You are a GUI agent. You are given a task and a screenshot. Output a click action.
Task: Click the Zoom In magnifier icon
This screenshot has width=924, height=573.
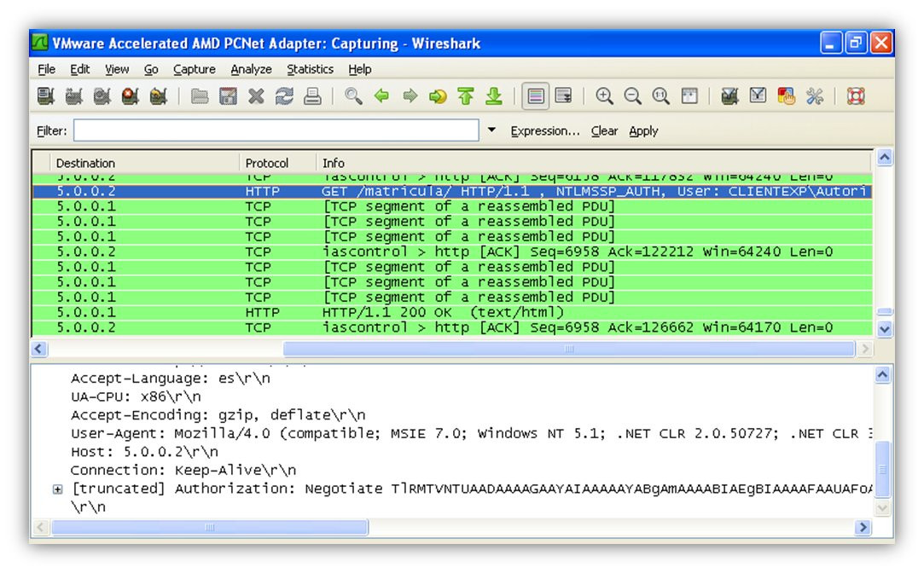pyautogui.click(x=604, y=96)
